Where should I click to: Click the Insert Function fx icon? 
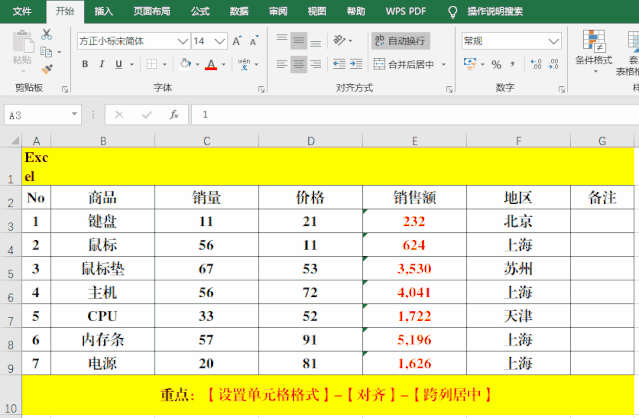[x=174, y=115]
